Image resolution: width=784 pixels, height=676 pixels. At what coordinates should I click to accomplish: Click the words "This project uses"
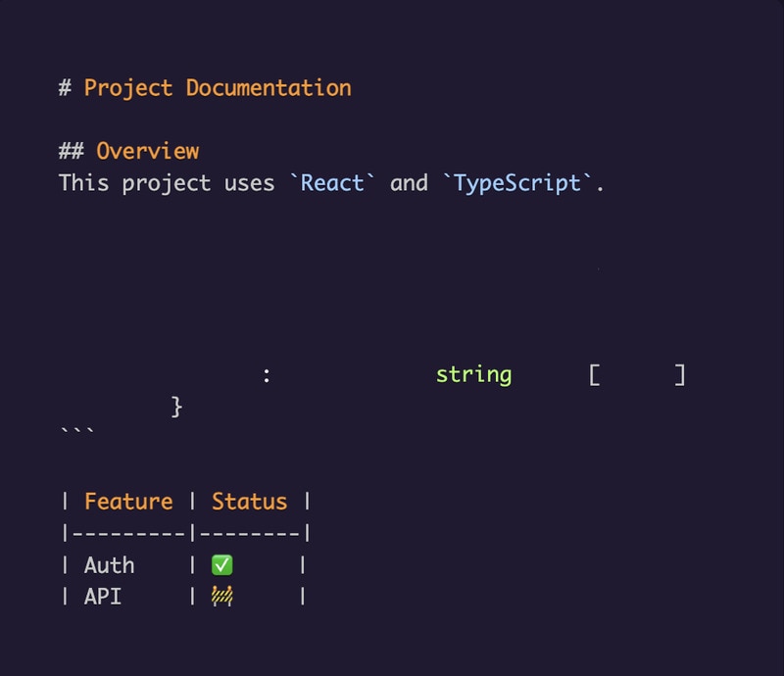[167, 182]
